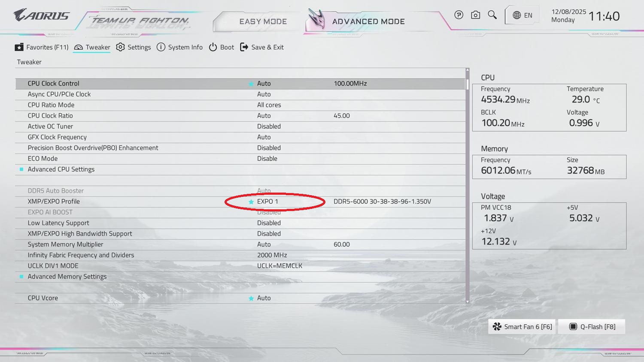
Task: Click the camera screenshot icon
Action: tap(475, 15)
